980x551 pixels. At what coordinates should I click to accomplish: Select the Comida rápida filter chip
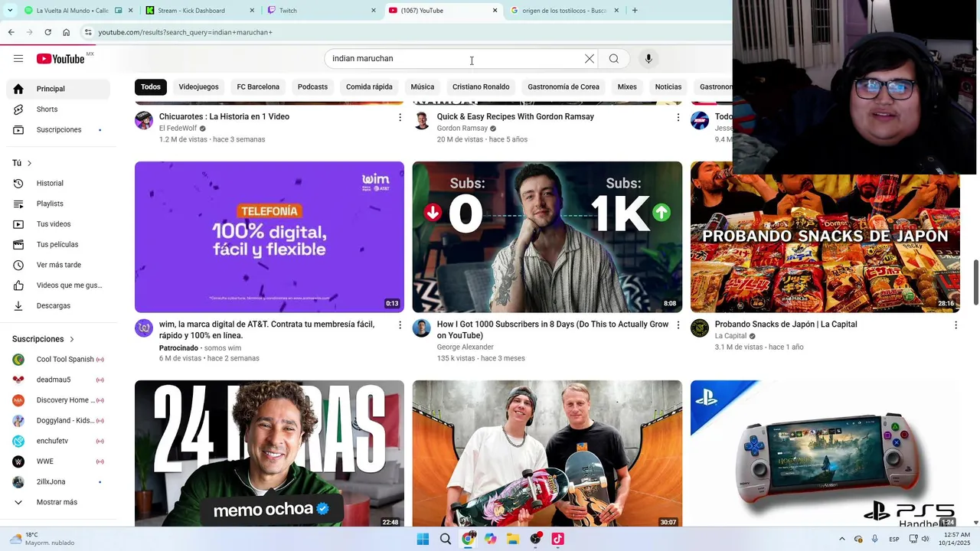point(369,86)
